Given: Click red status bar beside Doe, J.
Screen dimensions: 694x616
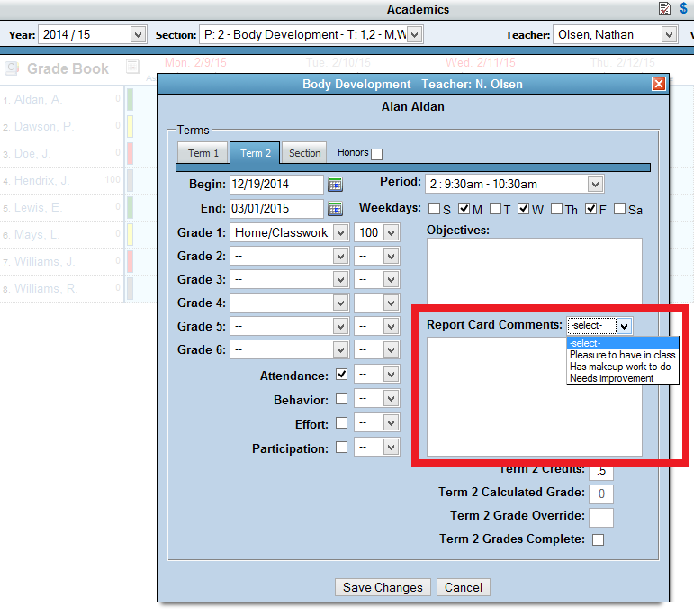Looking at the screenshot, I should coord(131,154).
